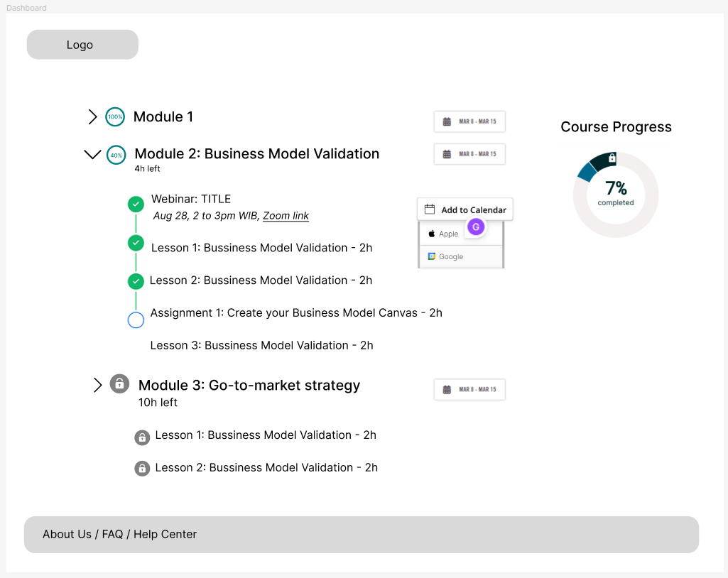The width and height of the screenshot is (728, 578).
Task: Mark Assignment 1 empty circle as complete
Action: [136, 320]
